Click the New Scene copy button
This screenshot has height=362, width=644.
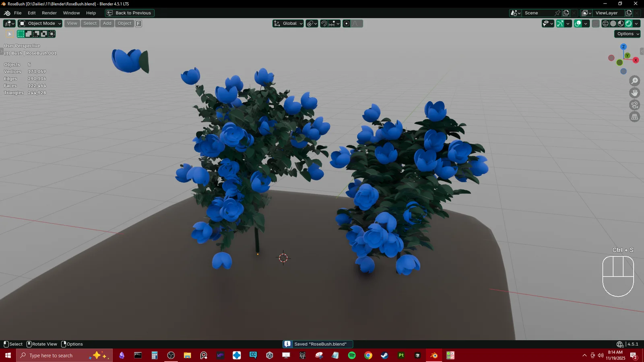(x=566, y=13)
